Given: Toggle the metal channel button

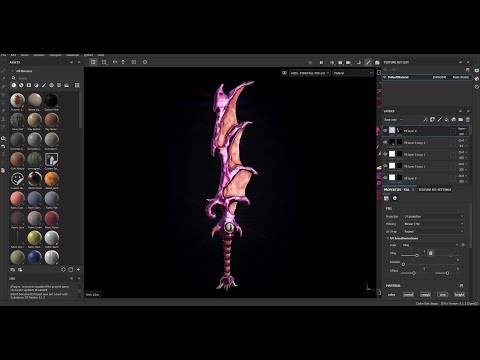Looking at the screenshot, I should tap(408, 294).
